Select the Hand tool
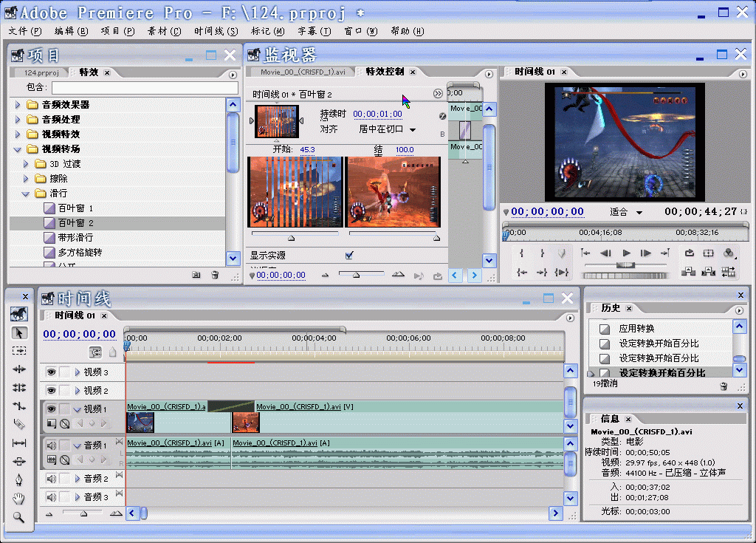This screenshot has width=756, height=543. click(x=19, y=499)
